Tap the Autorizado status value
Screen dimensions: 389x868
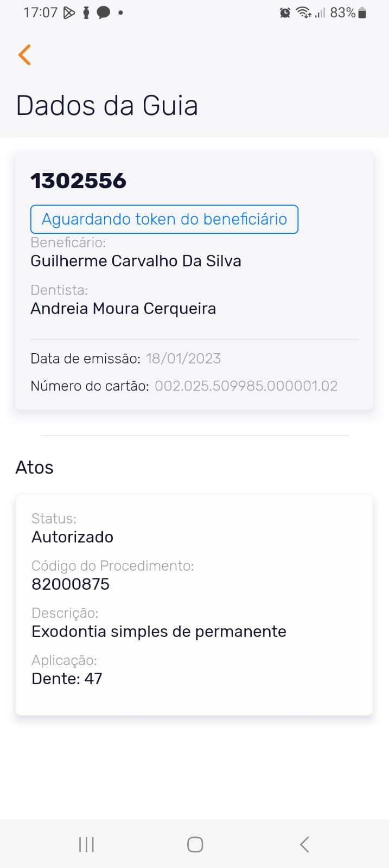tap(72, 537)
